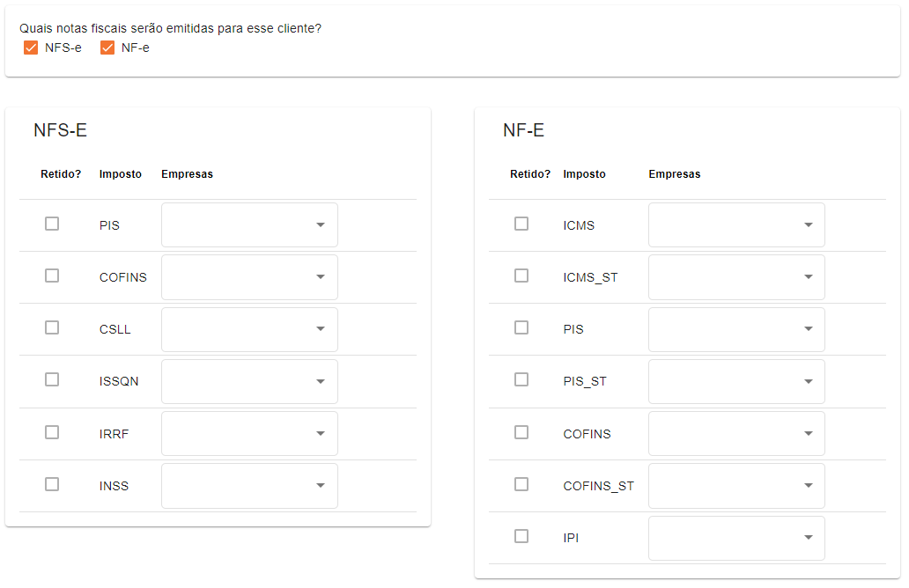
Task: Check the Retido box for ICMS
Action: 521,224
